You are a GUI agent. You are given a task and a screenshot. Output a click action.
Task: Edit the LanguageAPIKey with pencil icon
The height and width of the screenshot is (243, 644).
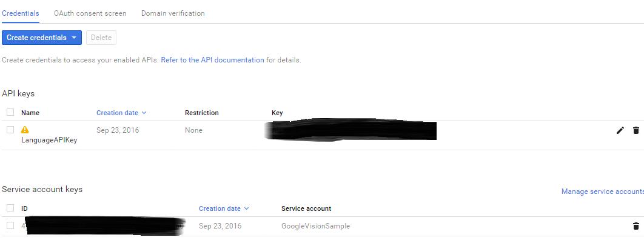[x=620, y=130]
